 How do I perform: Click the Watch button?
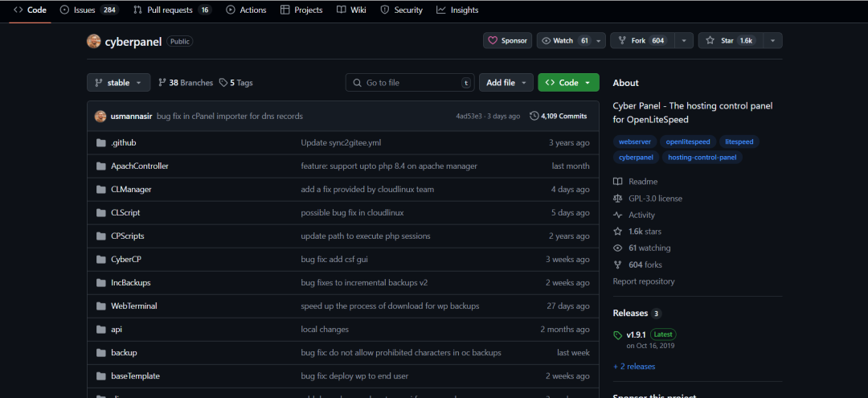click(x=565, y=40)
